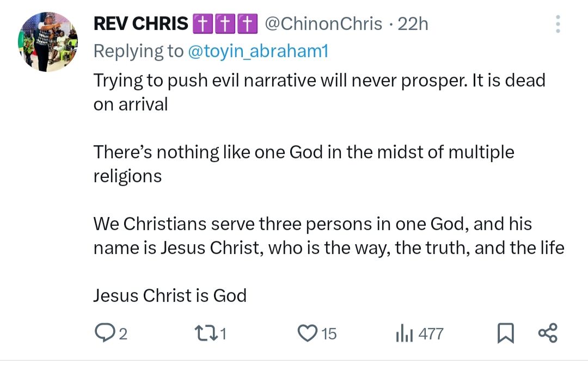Click the reply count 2
Viewport: 588px width, 366px height.
point(122,333)
